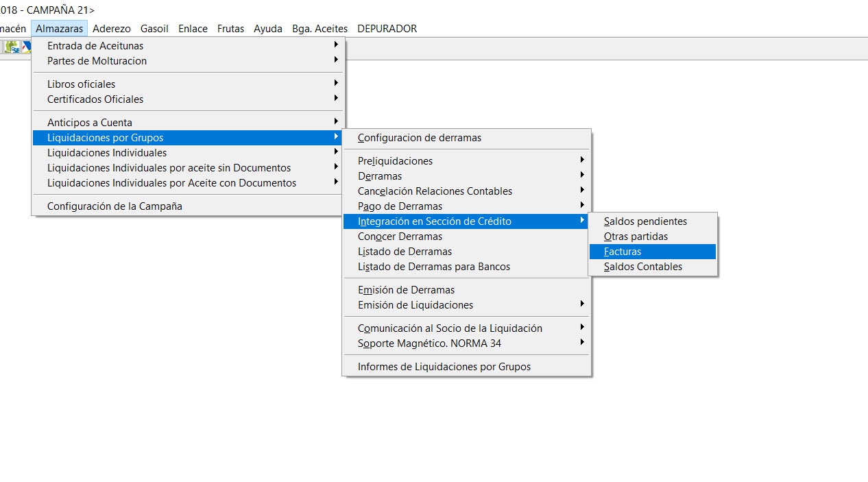
Task: Open the Bga. Aceites menu
Action: point(320,29)
